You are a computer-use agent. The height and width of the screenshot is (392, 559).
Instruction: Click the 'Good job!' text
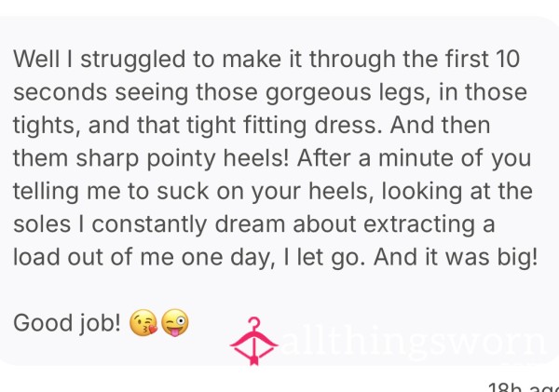point(67,323)
